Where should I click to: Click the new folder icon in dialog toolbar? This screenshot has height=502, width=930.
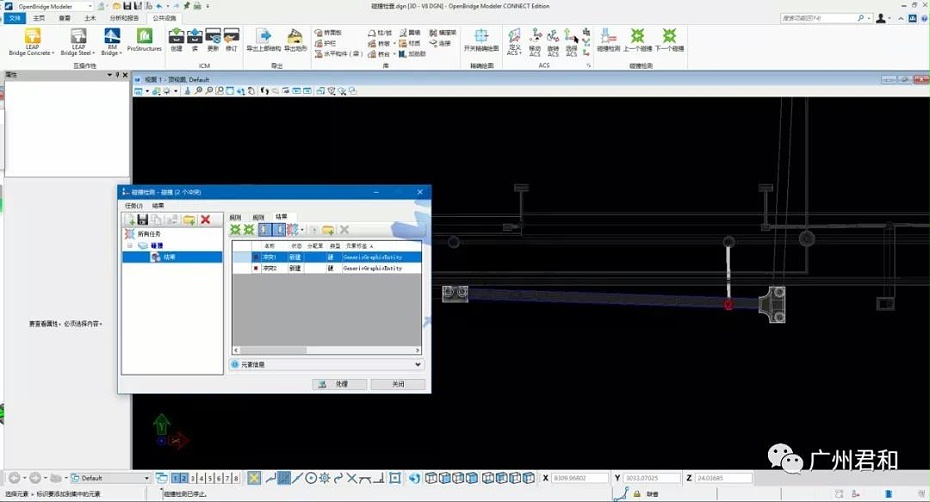189,220
